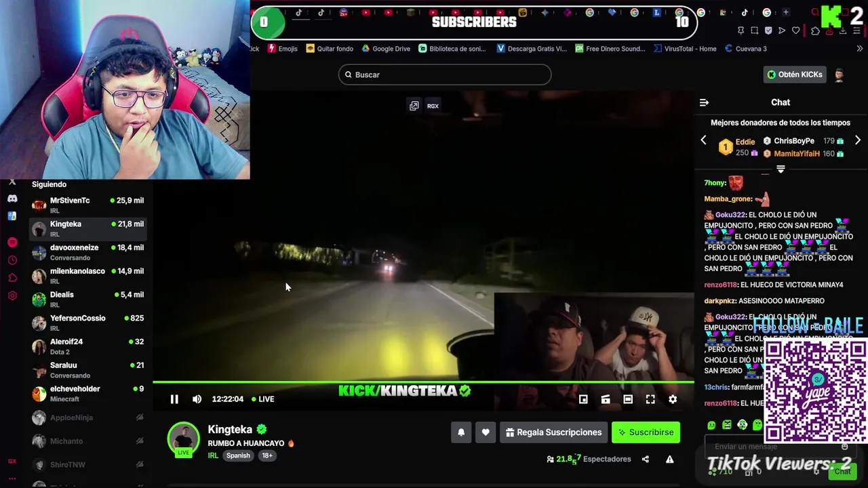868x488 pixels.
Task: Open Spotify in the browser sidebar
Action: (12, 243)
